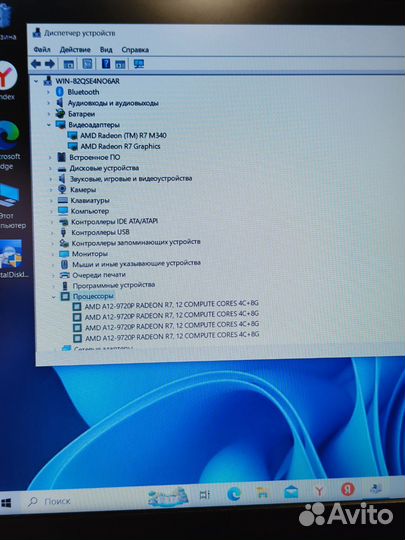The width and height of the screenshot is (405, 540).
Task: Click the battery icon beside Батареи
Action: pyautogui.click(x=60, y=113)
